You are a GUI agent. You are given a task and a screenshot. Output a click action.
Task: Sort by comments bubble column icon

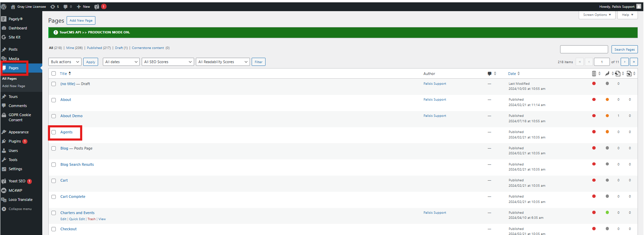[489, 74]
